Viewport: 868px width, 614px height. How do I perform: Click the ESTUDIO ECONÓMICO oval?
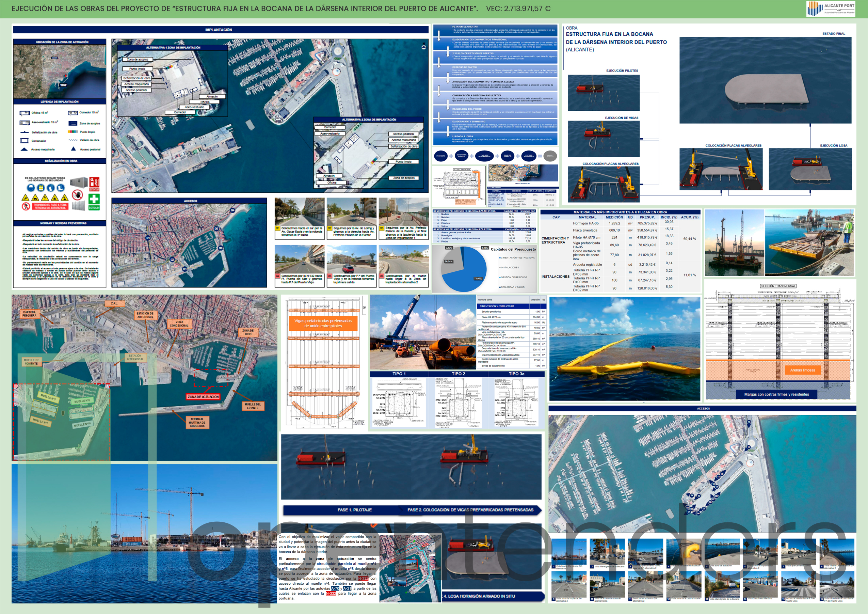[529, 156]
